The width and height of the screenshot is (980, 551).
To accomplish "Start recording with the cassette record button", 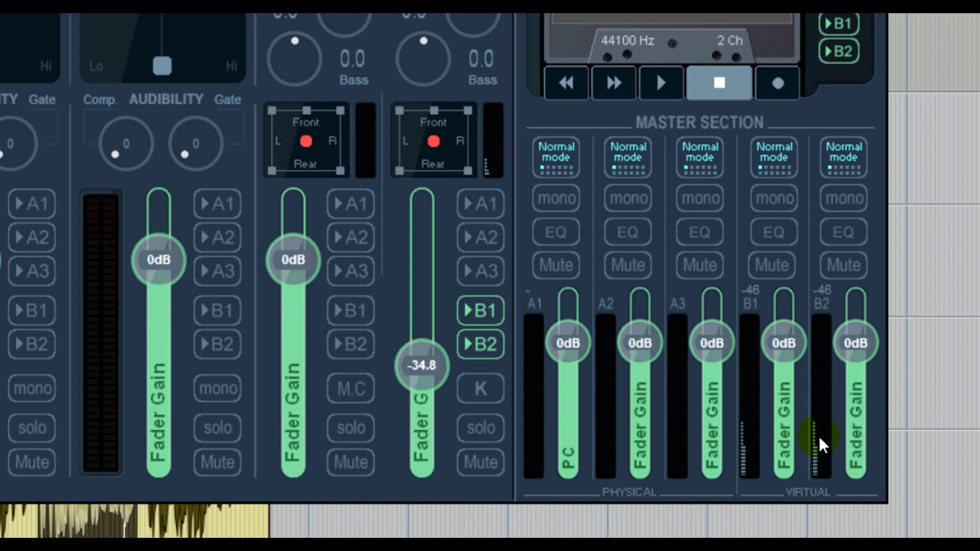I will coord(778,83).
